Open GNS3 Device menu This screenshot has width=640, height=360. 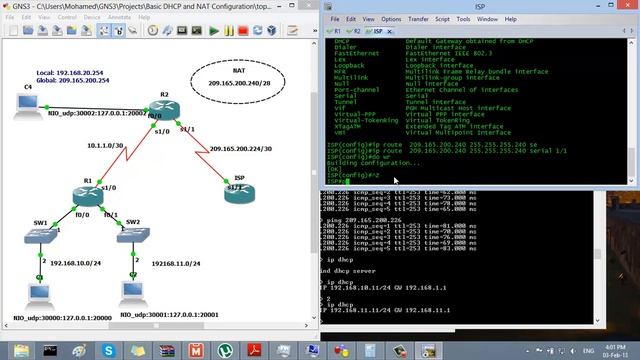tap(92, 17)
